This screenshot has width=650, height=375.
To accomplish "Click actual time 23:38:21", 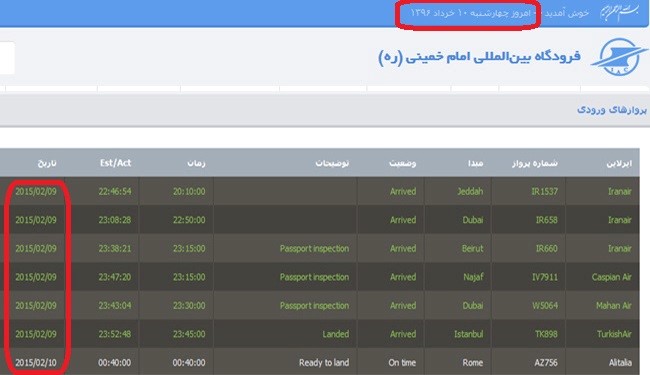I will 115,249.
